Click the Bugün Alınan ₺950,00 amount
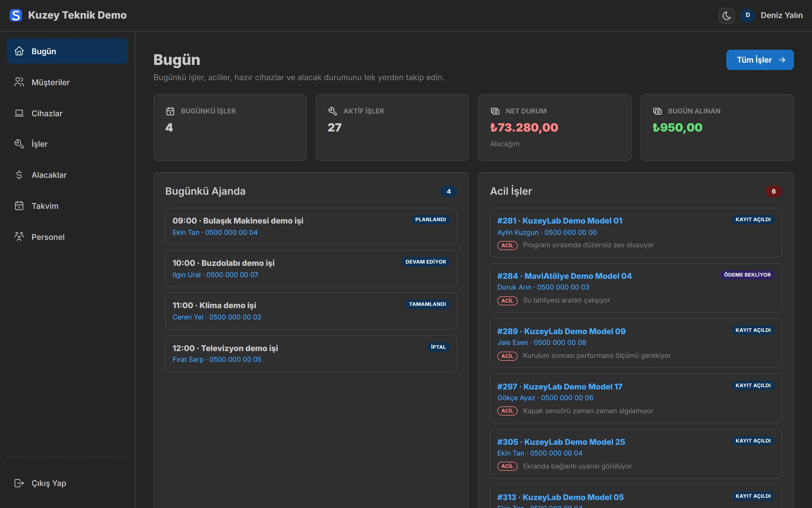The image size is (812, 508). [678, 128]
